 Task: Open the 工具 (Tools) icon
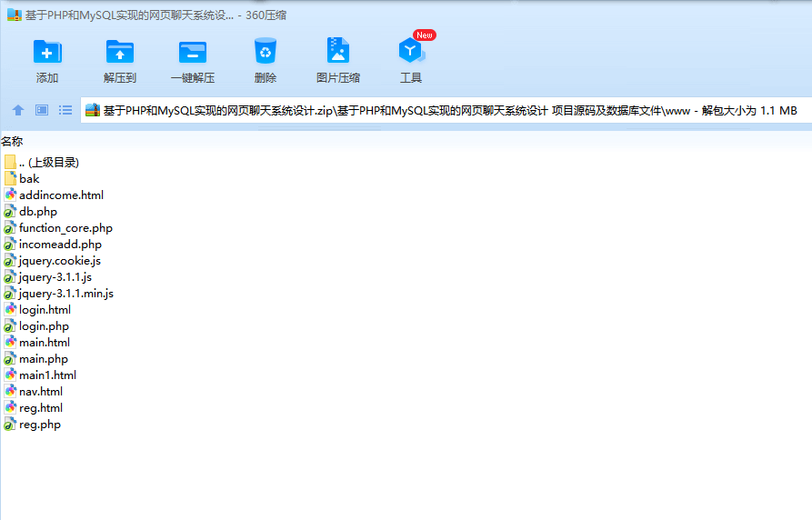[411, 51]
